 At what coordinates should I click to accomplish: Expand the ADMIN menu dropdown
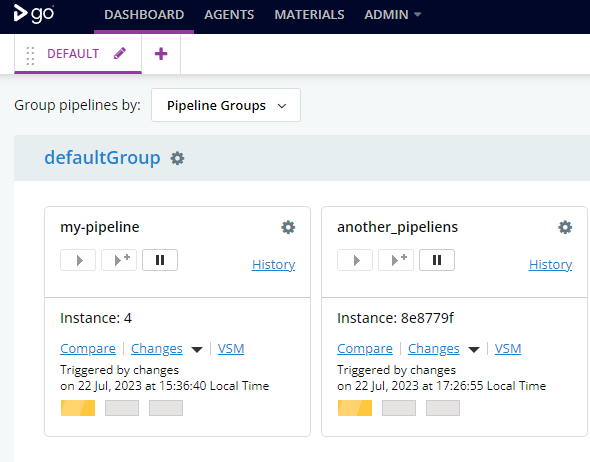point(392,15)
